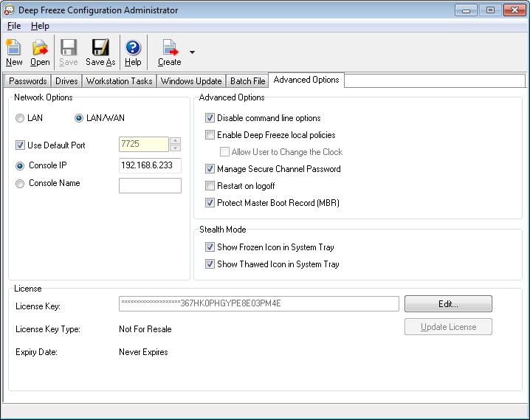Click the New configuration toolbar icon

tap(14, 48)
